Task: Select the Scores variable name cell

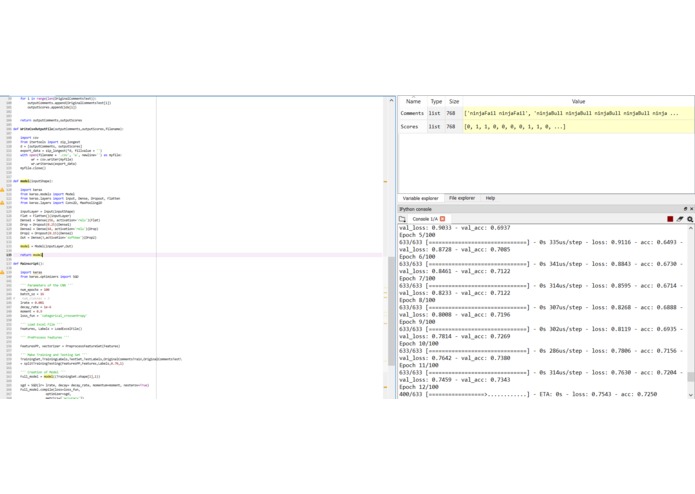Action: point(413,127)
